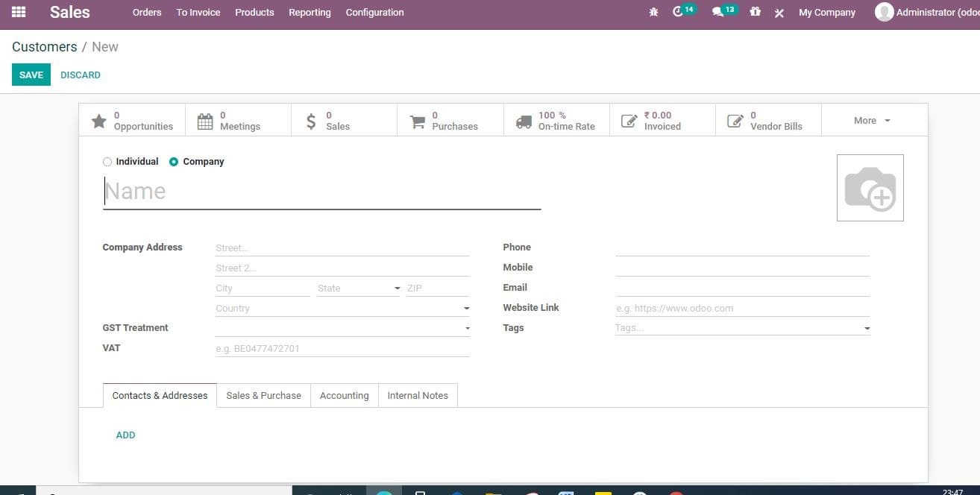Screen dimensions: 980x495
Task: Open the developer tools wrench icon
Action: click(779, 12)
